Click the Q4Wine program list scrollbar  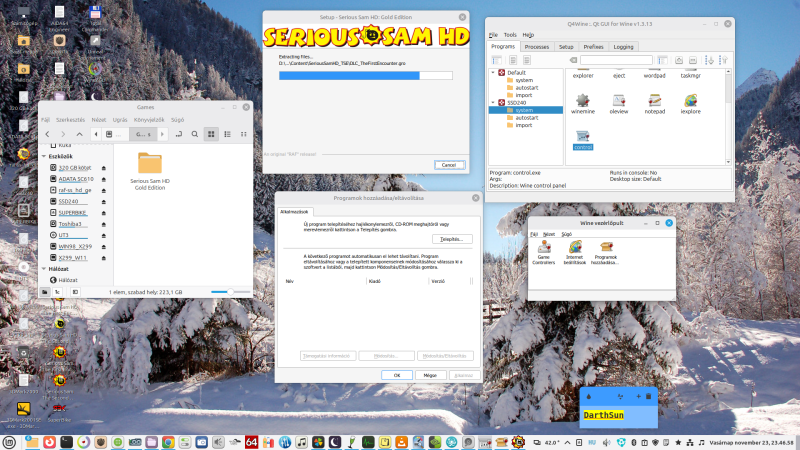click(x=728, y=117)
